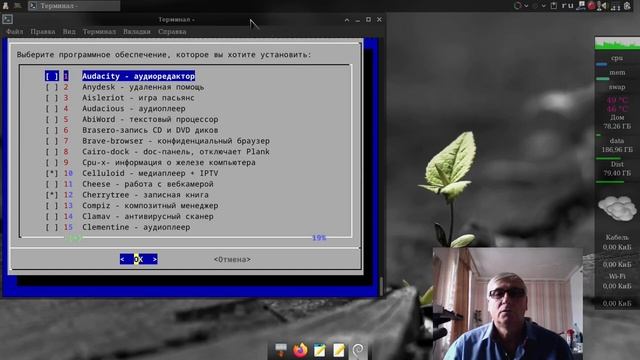Open the first dock icon with the white screen
Screen dimensions: 640x360
pos(281,350)
